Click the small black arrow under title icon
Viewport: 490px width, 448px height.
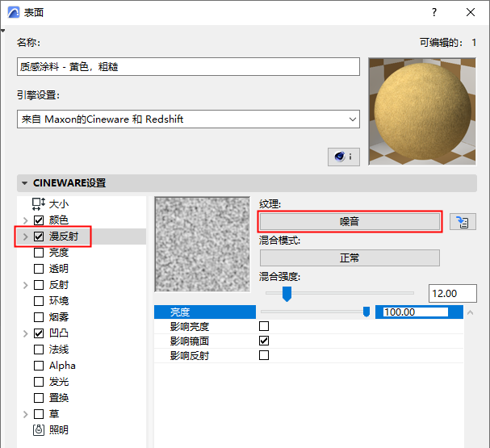(2, 31)
